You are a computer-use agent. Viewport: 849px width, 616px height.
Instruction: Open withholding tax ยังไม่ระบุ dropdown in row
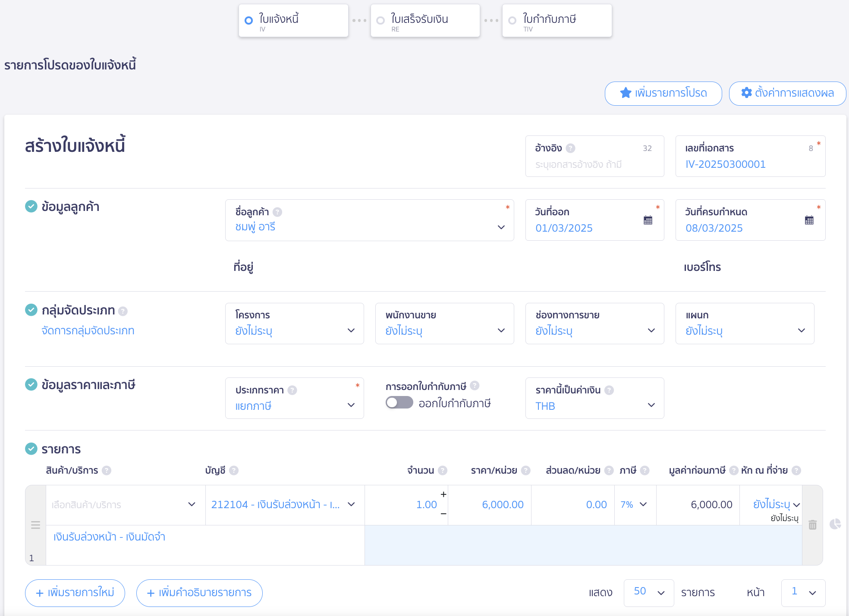(x=777, y=504)
